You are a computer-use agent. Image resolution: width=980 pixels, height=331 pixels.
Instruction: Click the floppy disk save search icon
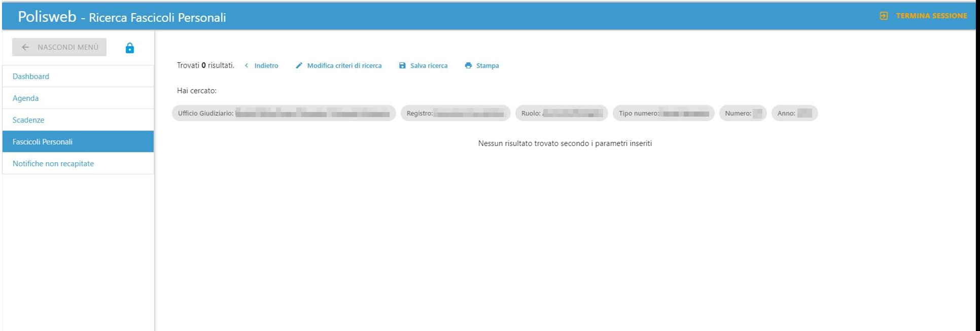[402, 66]
